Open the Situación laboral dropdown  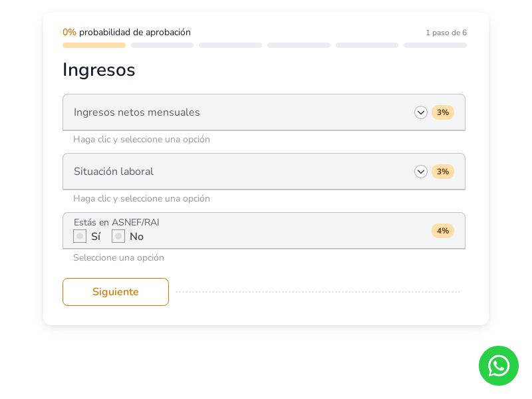[x=421, y=172]
